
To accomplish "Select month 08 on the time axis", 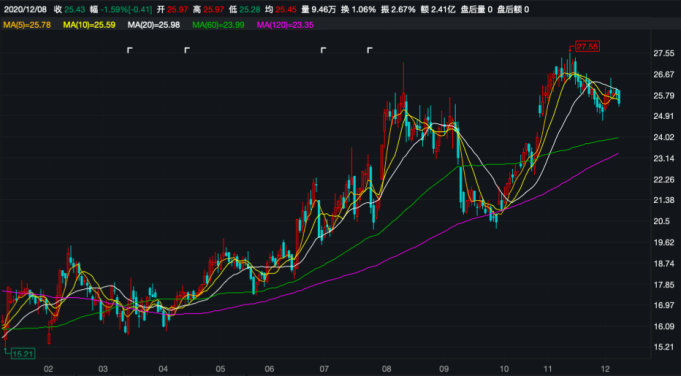I will 387,369.
